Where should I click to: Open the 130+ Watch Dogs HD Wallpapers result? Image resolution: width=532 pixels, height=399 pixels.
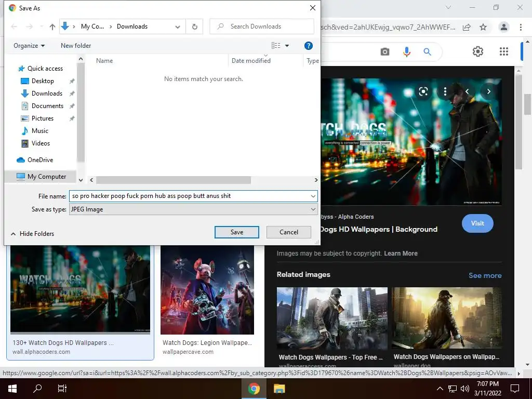(80, 290)
